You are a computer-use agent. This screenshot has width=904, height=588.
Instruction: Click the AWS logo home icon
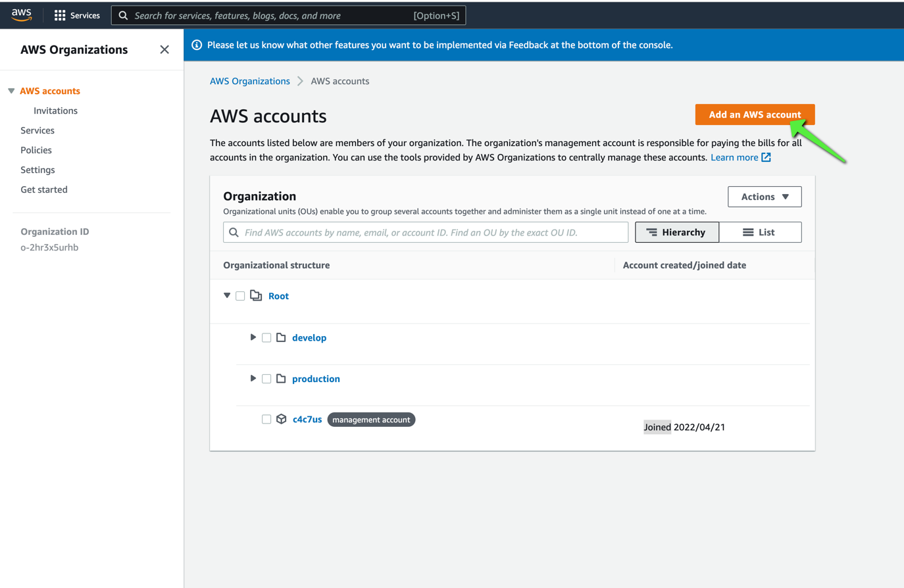22,15
